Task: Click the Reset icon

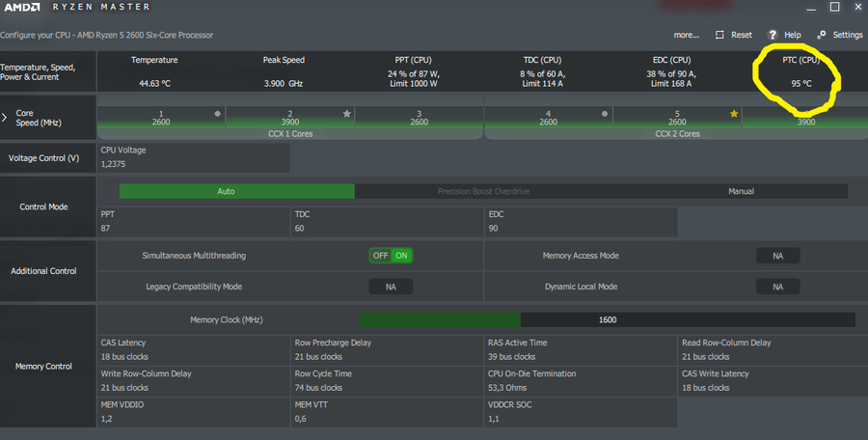Action: [719, 35]
